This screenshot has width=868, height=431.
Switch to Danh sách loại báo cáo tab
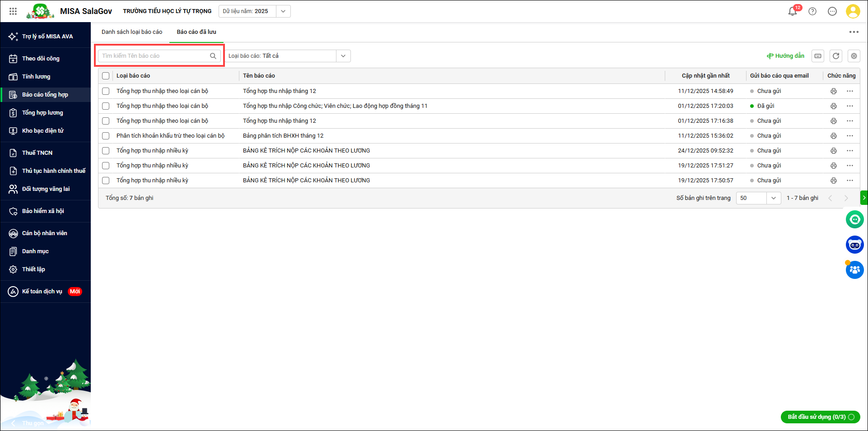tap(132, 32)
